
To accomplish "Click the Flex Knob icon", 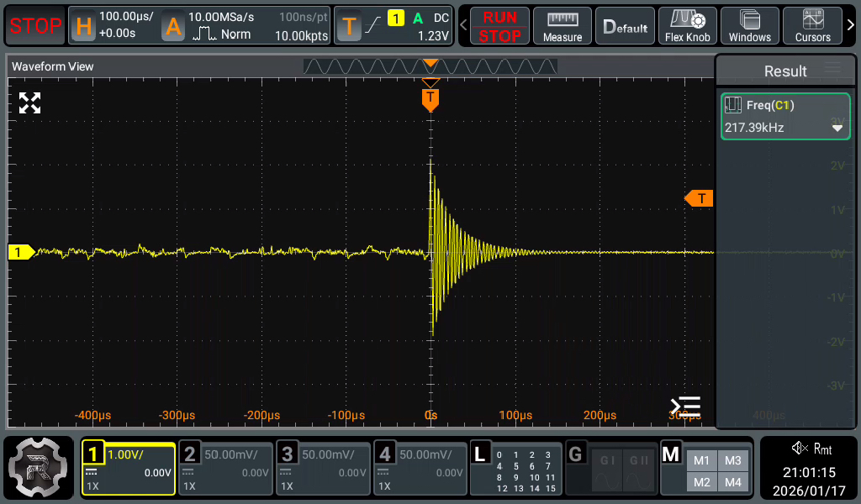I will pos(687,26).
